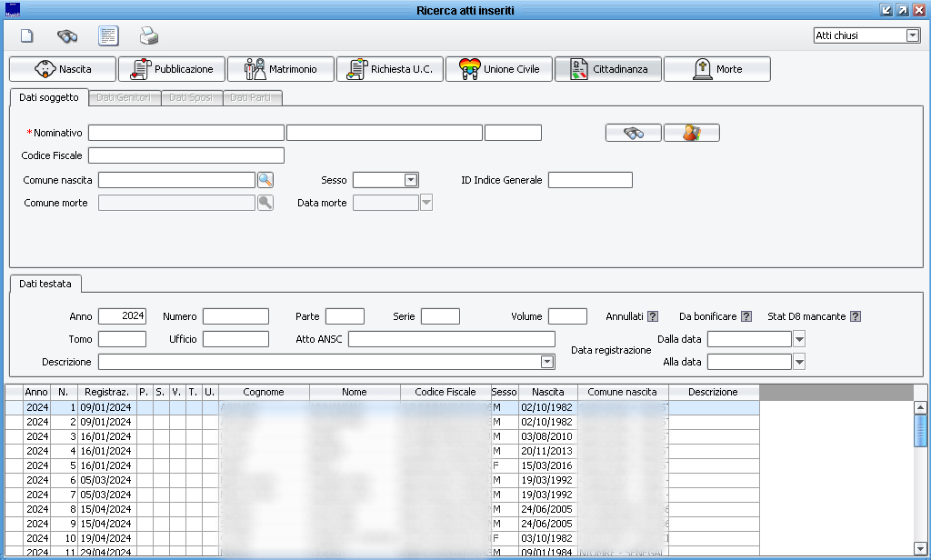The height and width of the screenshot is (560, 931).
Task: Click the magnifier next to Comune nascita
Action: click(265, 180)
